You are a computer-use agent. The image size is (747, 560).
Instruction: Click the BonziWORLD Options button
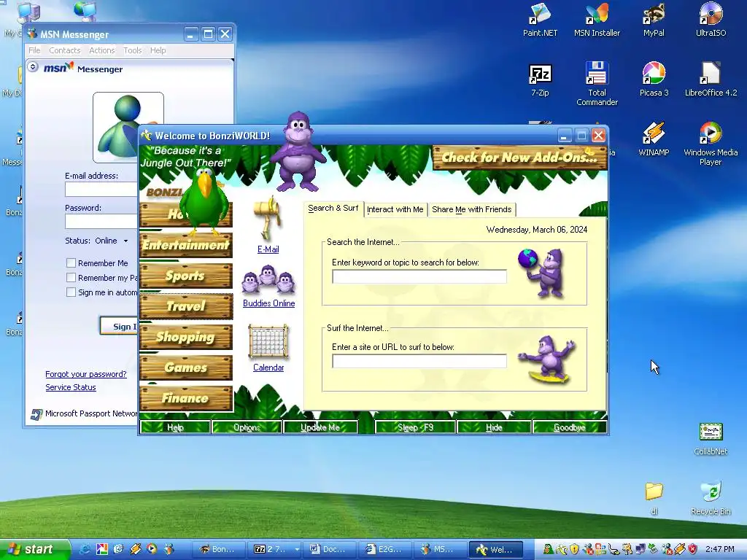pyautogui.click(x=247, y=427)
